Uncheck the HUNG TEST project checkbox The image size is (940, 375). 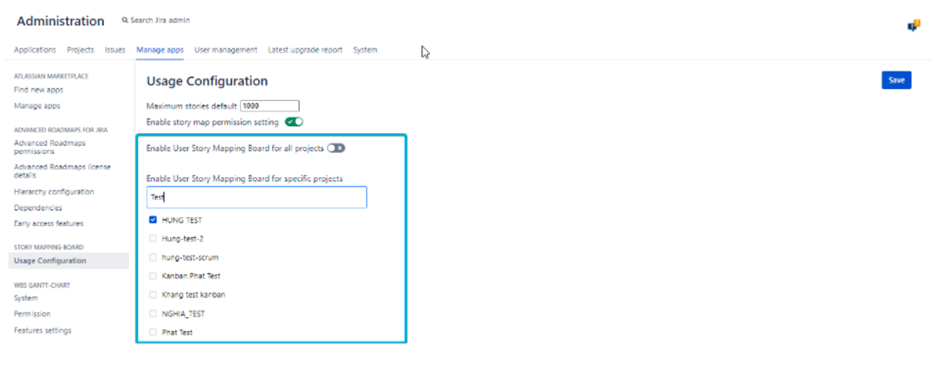[x=153, y=220]
